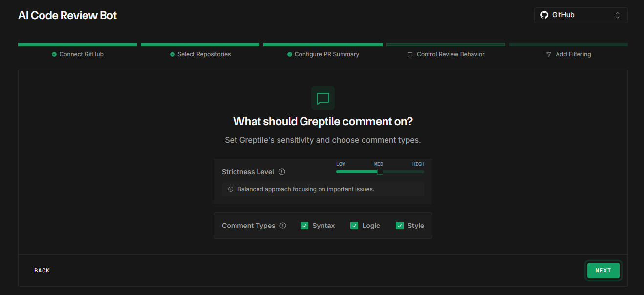Go to the Configure PR Summary step

point(323,54)
